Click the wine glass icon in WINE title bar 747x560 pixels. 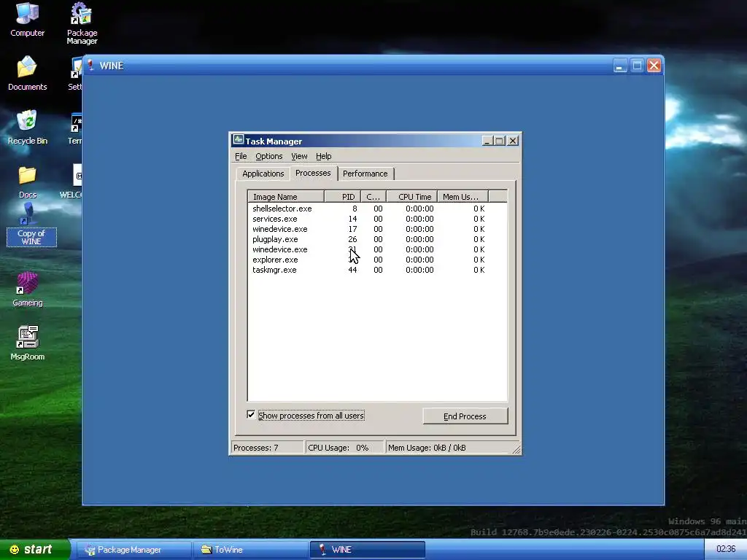[90, 65]
